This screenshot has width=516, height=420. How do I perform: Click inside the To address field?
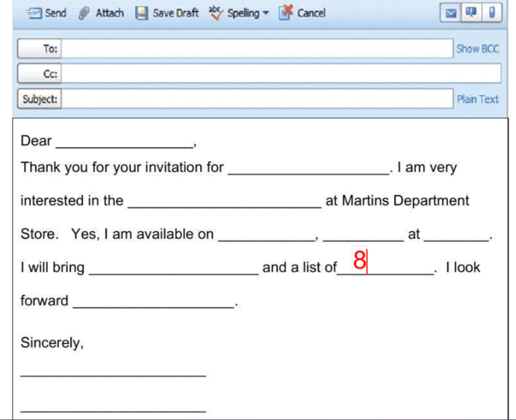coord(257,49)
